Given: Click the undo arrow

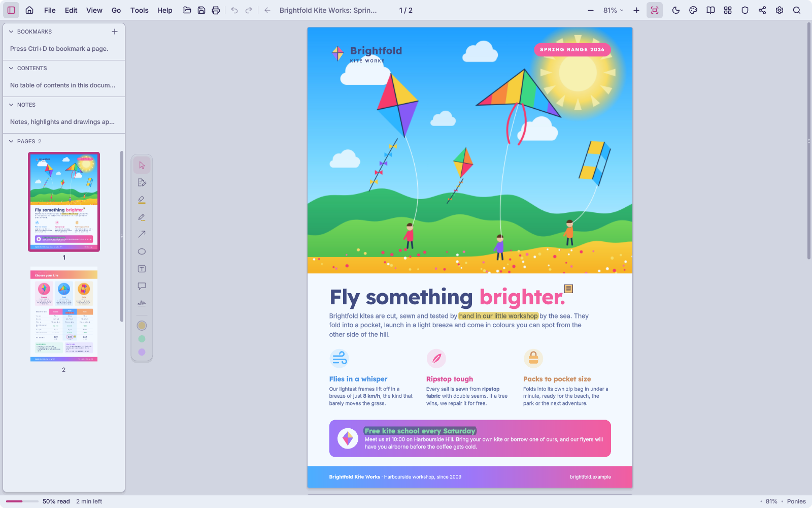Looking at the screenshot, I should pos(234,10).
